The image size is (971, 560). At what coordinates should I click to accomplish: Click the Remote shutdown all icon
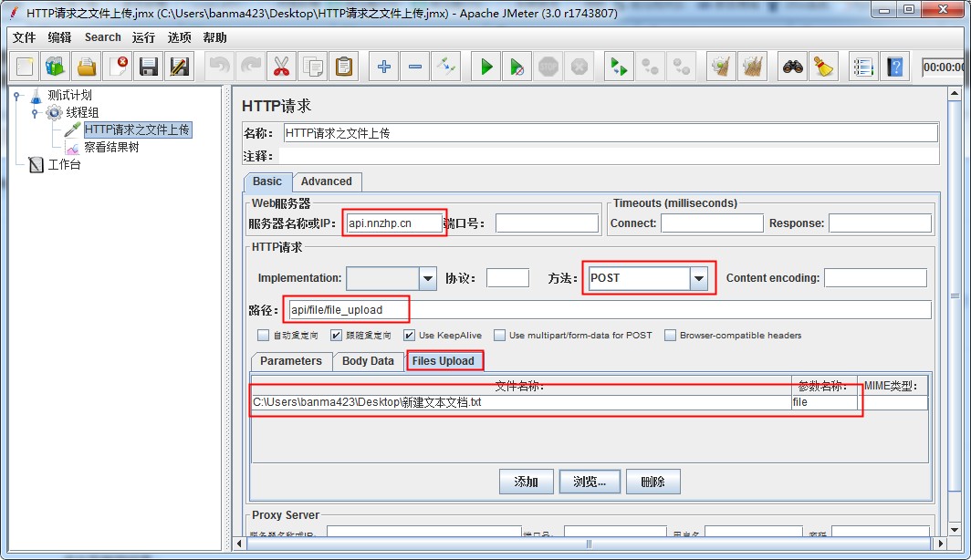click(x=681, y=67)
